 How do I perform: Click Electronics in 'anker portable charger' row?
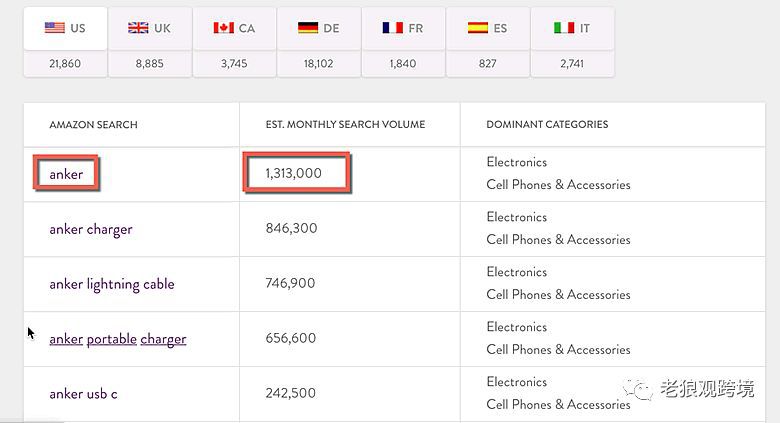click(x=517, y=327)
